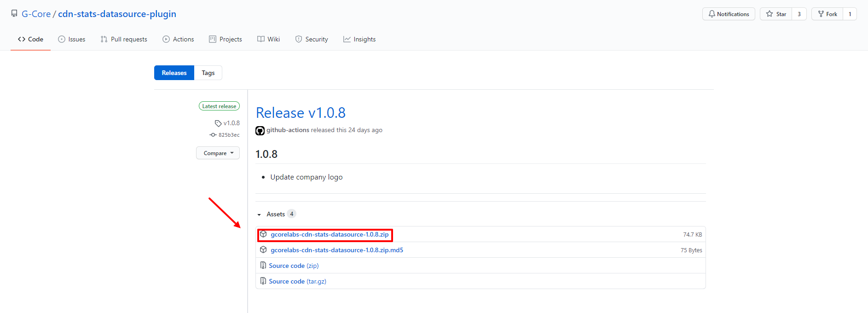This screenshot has width=868, height=313.
Task: Click the package icon beside the .zip.md5 asset
Action: click(x=263, y=250)
